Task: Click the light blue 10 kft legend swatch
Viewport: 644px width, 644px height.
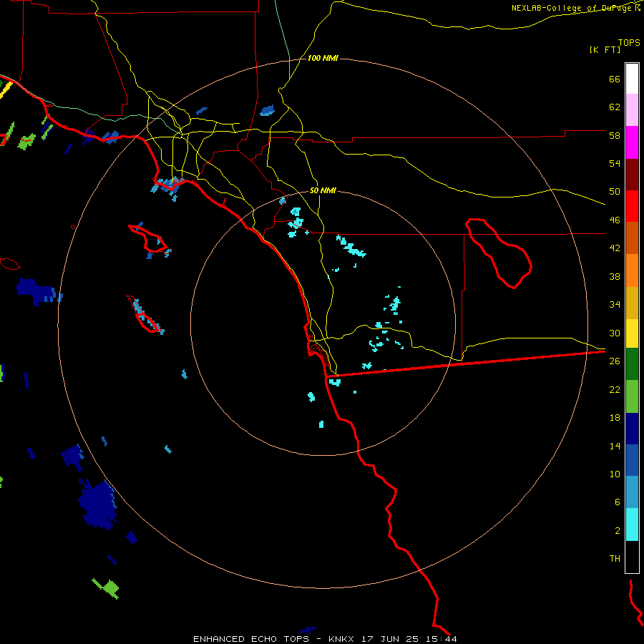Action: point(632,492)
